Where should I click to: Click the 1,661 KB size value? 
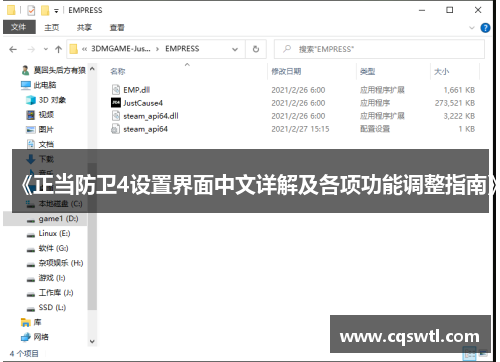coord(459,90)
